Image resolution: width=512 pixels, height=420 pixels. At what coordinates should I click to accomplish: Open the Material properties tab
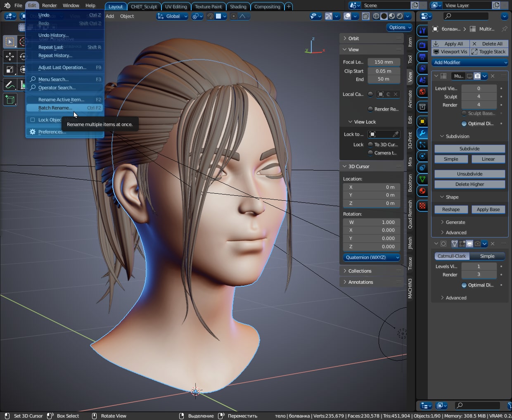click(422, 191)
